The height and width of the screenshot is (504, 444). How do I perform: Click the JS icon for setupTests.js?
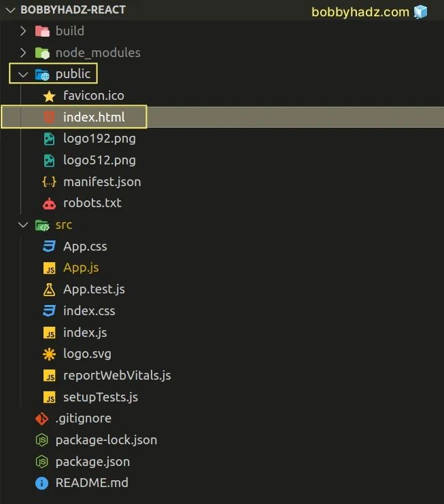pos(49,397)
